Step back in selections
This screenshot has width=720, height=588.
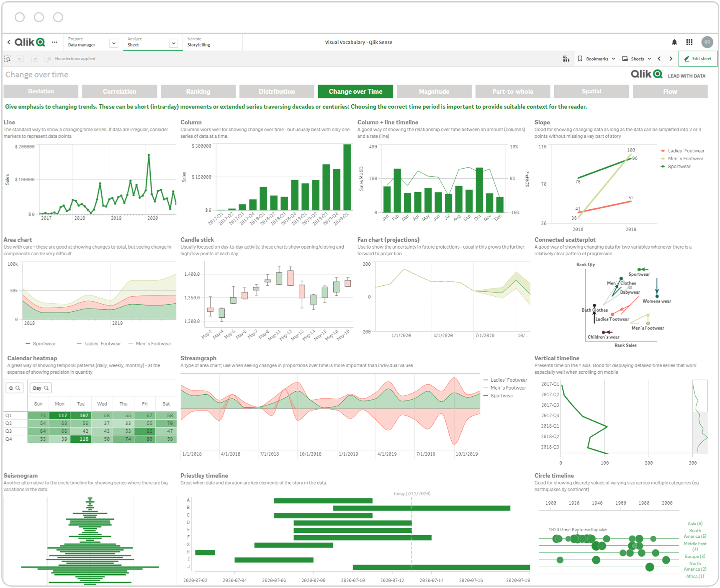click(x=21, y=59)
